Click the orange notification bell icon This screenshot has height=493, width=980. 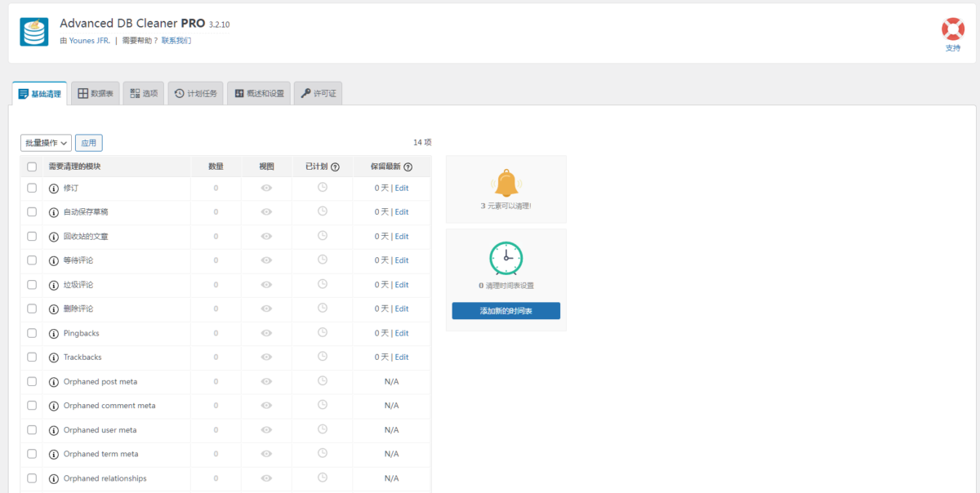(x=506, y=183)
